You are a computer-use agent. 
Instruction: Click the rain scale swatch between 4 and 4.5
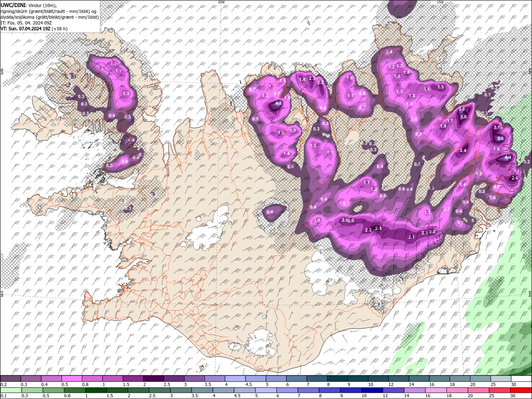[x=223, y=390]
